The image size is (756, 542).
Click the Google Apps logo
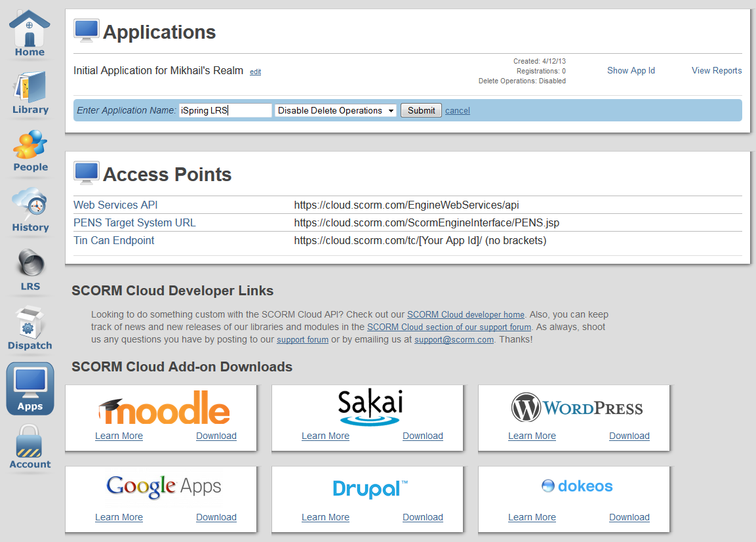pyautogui.click(x=164, y=486)
